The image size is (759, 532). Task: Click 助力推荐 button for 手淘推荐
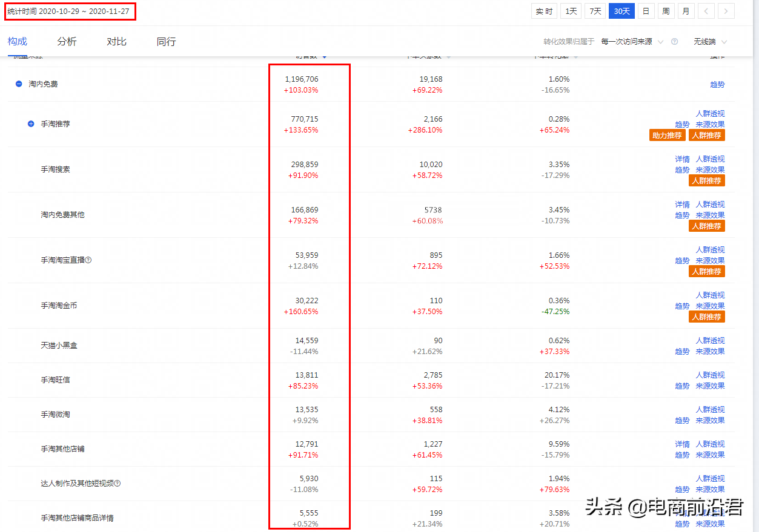coord(667,135)
